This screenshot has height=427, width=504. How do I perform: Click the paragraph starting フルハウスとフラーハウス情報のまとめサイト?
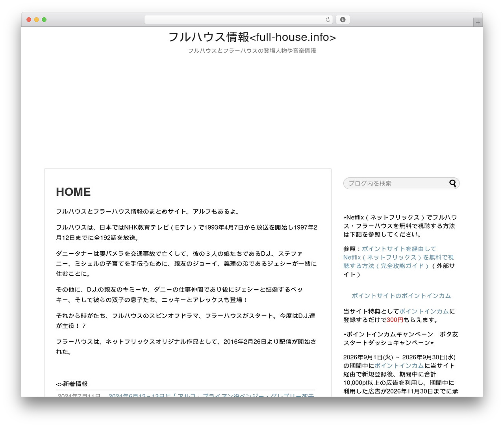[148, 212]
